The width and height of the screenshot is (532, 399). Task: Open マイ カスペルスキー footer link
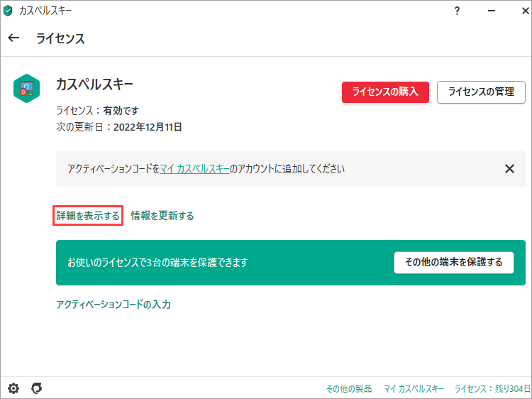tap(414, 388)
